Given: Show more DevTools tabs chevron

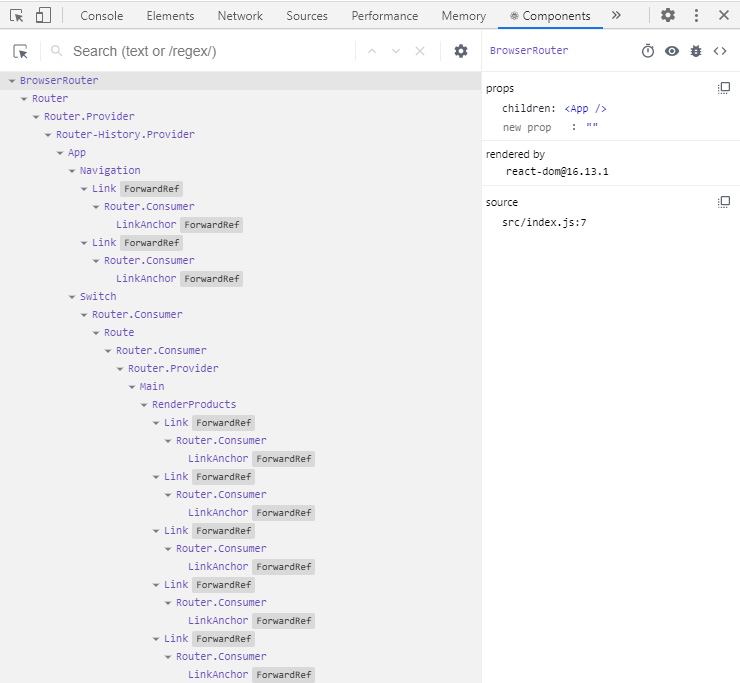Looking at the screenshot, I should 616,15.
